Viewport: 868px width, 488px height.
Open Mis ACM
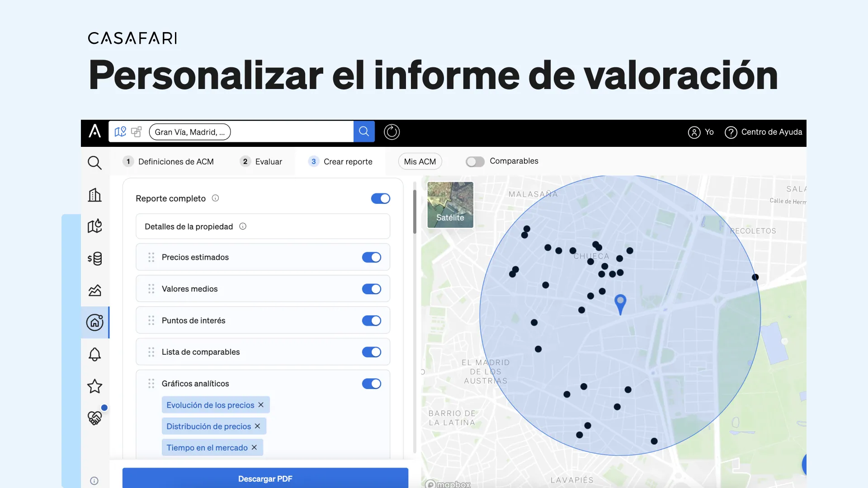click(420, 161)
